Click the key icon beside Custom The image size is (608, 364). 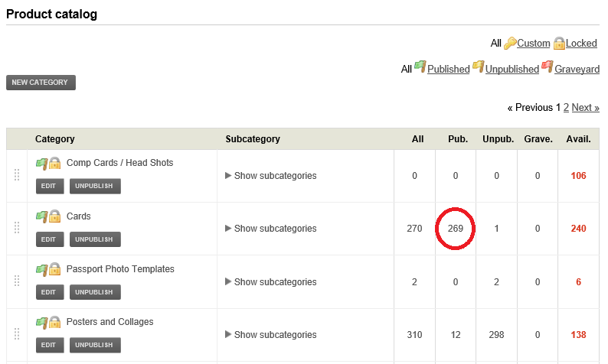[510, 44]
